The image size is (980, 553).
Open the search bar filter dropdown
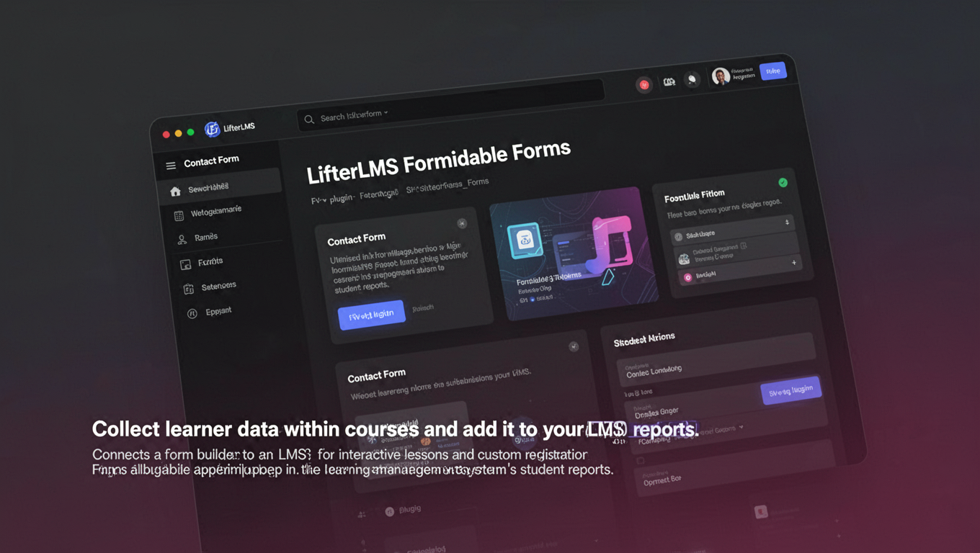click(x=386, y=113)
